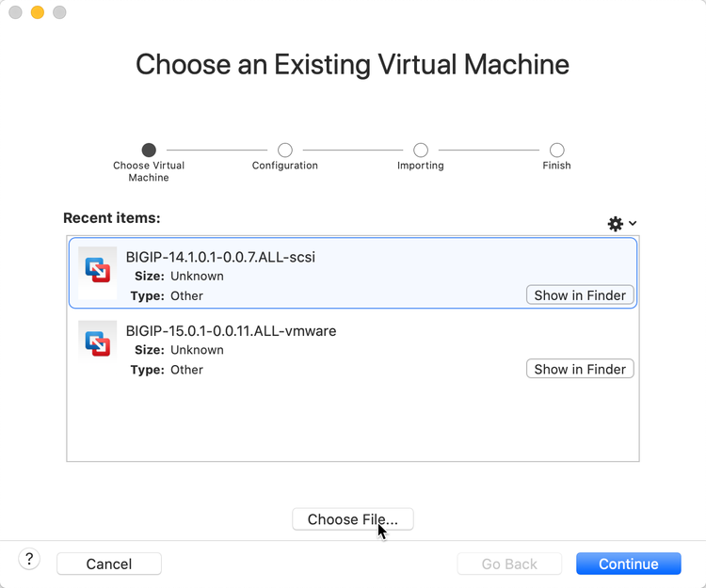Click the help question mark button
Viewport: 706px width, 588px height.
29,560
